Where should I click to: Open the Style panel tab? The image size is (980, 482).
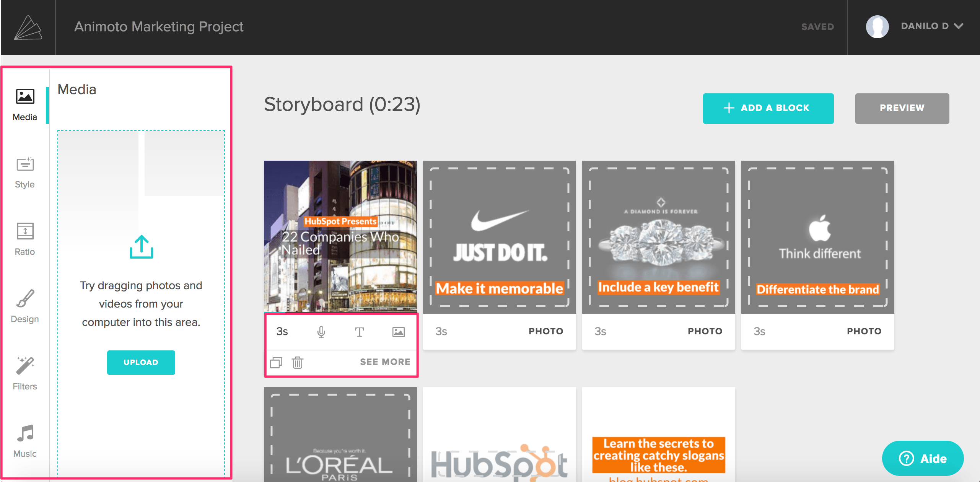tap(25, 173)
